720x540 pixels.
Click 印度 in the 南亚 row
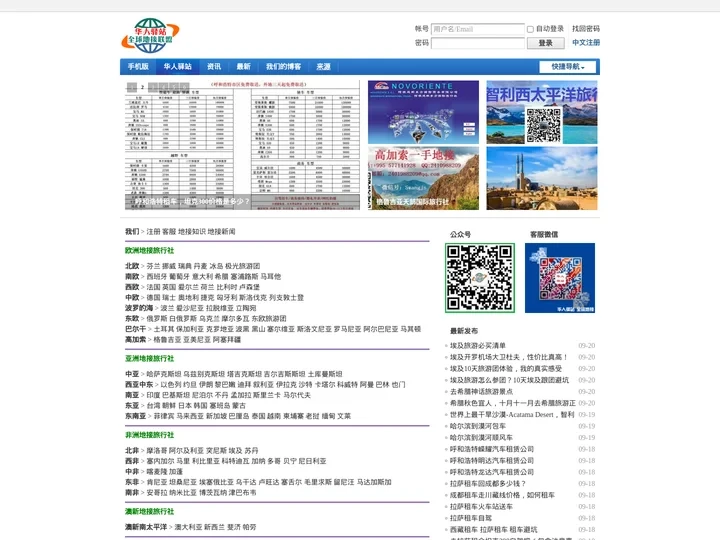coord(153,395)
